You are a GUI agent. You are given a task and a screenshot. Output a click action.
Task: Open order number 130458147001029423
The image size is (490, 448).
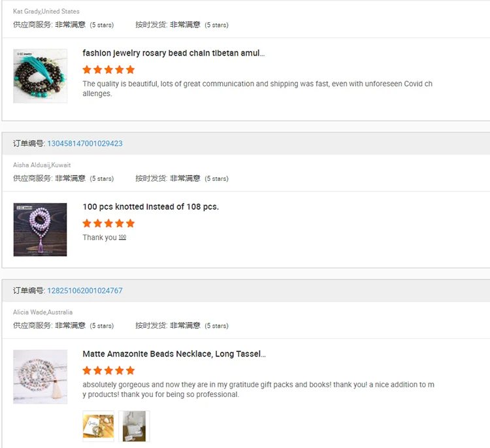pos(85,144)
